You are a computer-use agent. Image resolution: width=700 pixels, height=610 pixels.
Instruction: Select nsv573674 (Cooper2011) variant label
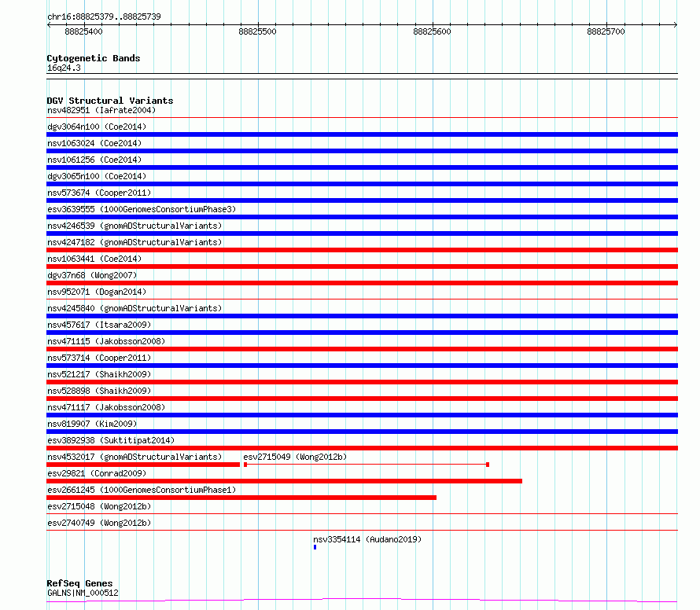[x=99, y=193]
